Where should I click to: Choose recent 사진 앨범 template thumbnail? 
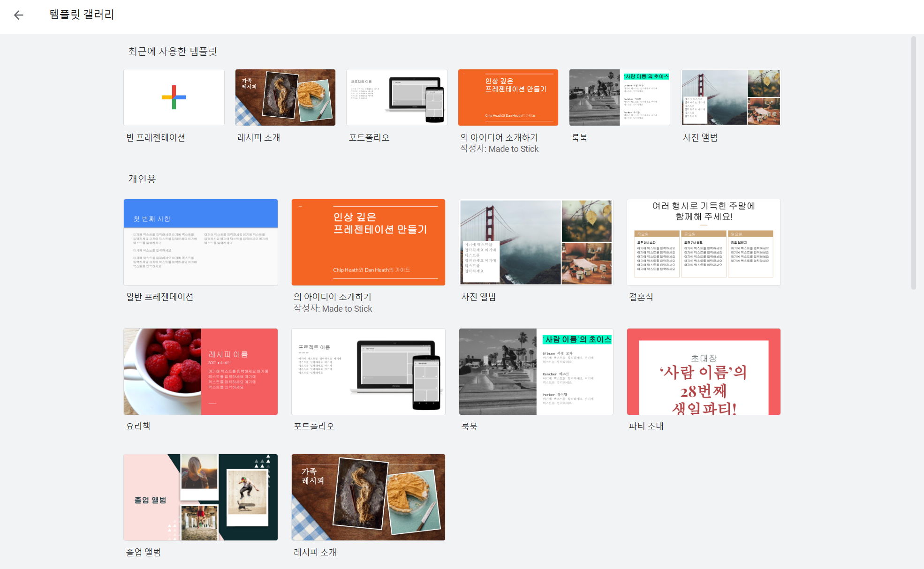(731, 97)
